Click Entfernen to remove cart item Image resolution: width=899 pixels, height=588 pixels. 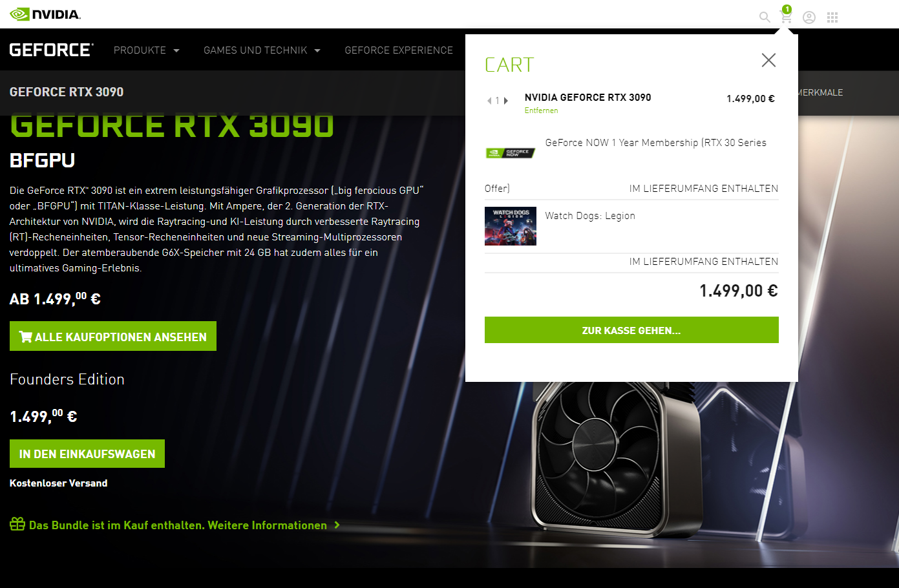click(x=541, y=110)
